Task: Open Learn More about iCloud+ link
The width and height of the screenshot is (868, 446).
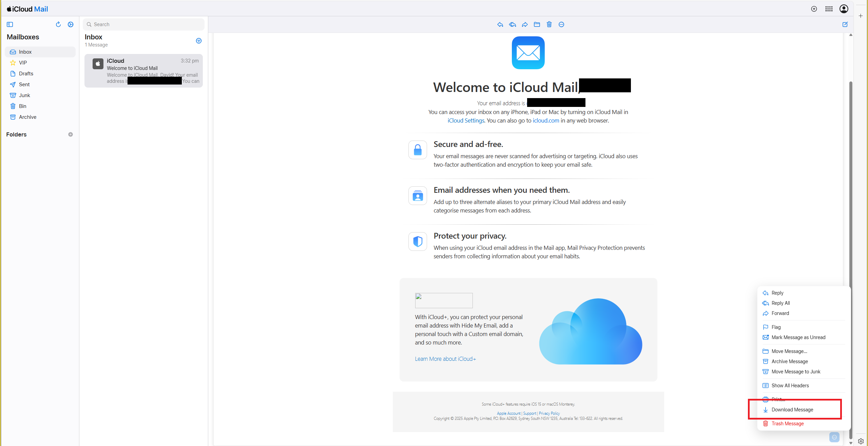Action: [x=445, y=359]
